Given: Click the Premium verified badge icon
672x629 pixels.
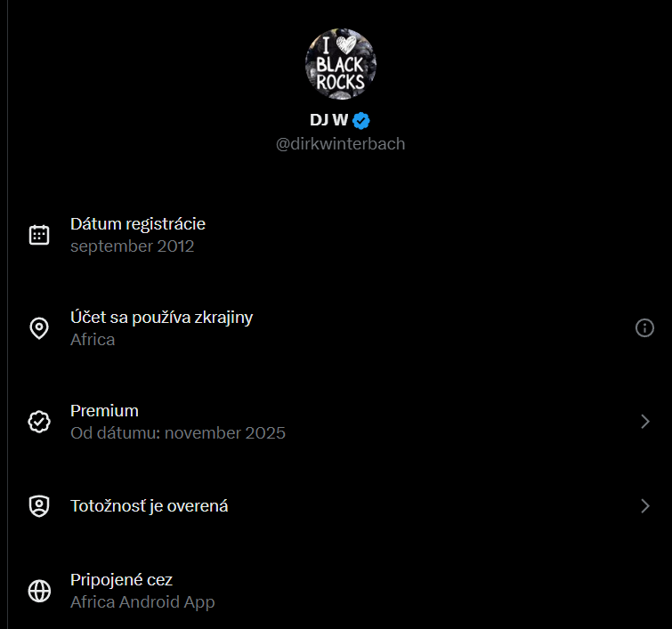Looking at the screenshot, I should (x=39, y=422).
